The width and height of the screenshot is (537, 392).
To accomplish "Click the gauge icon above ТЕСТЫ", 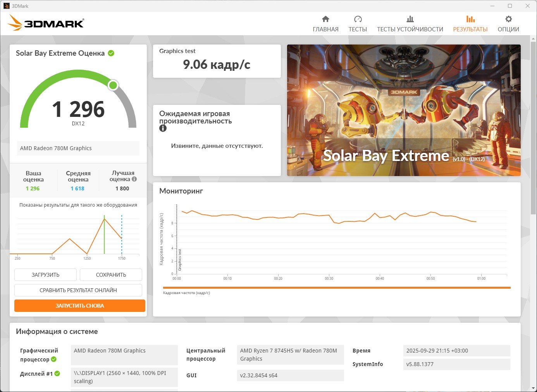I will click(x=358, y=19).
